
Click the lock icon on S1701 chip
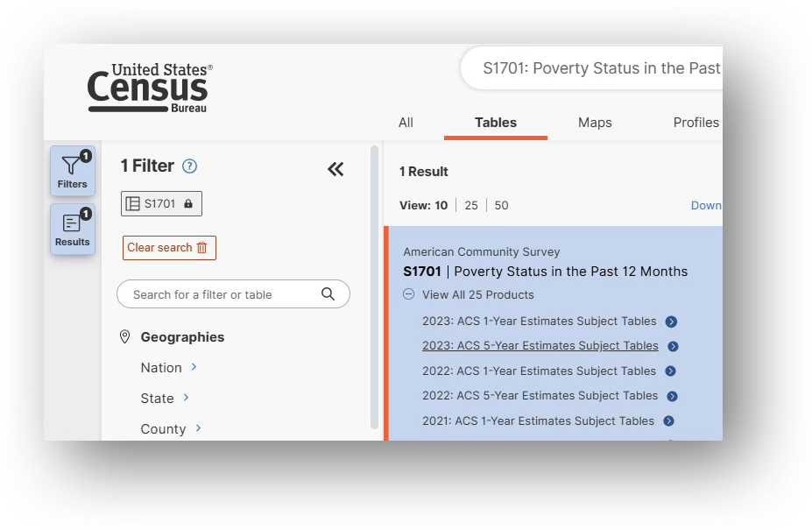[188, 203]
